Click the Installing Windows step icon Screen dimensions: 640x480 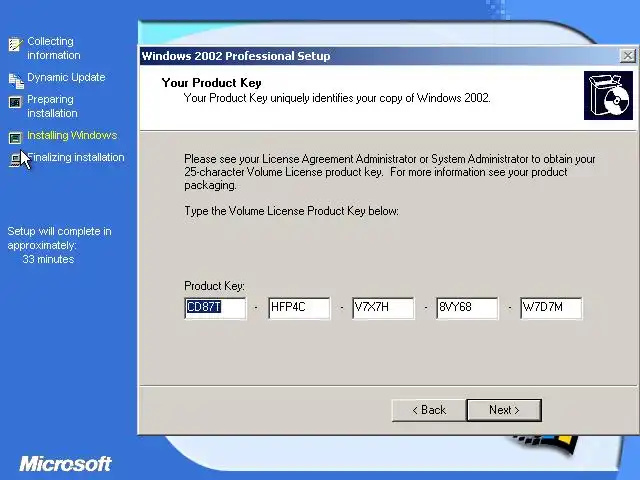[x=15, y=138]
